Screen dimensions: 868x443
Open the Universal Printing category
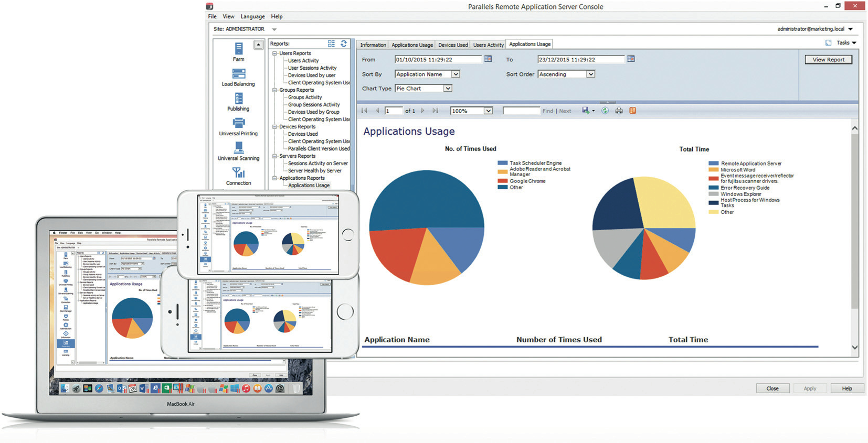point(238,126)
